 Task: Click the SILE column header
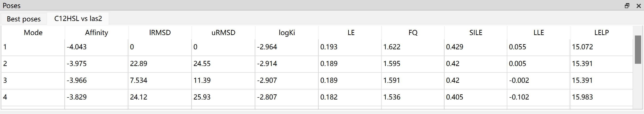click(x=476, y=33)
